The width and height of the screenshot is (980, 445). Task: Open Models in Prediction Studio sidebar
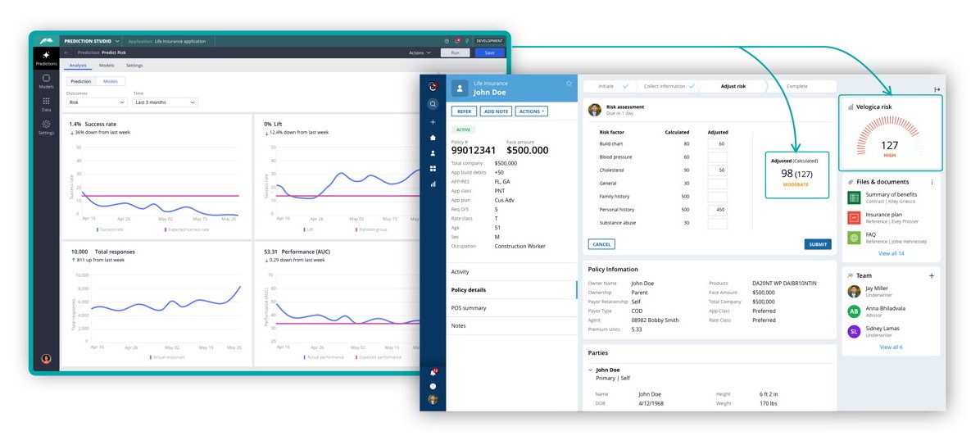(46, 81)
